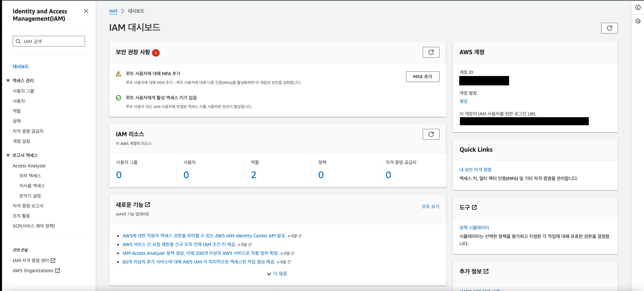644x291 pixels.
Task: Open the 역할 count of 2
Action: click(254, 175)
